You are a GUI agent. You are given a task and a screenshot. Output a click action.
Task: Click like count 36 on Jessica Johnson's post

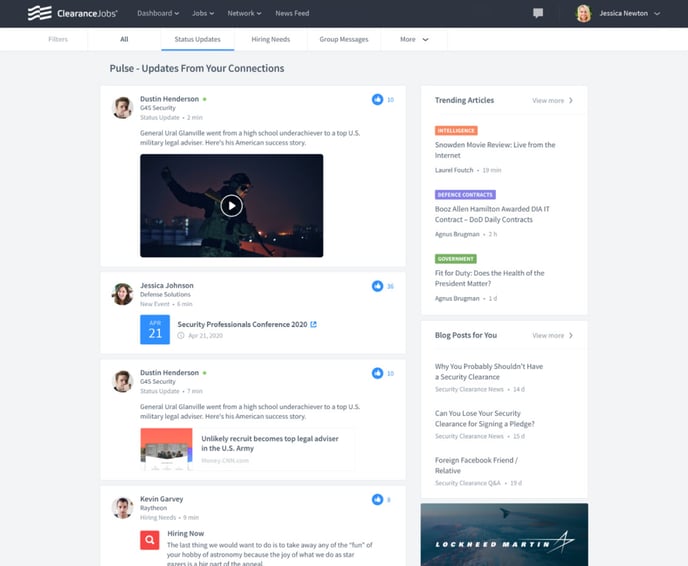390,287
